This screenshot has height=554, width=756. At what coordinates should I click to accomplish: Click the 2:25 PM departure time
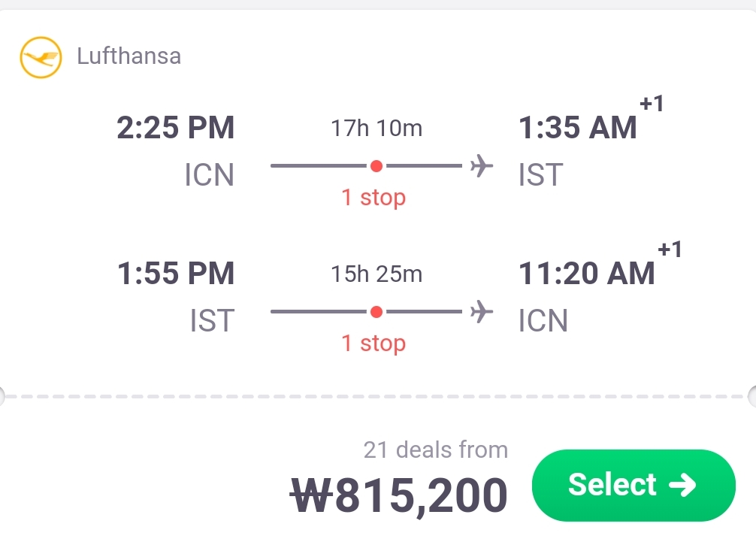(x=176, y=128)
